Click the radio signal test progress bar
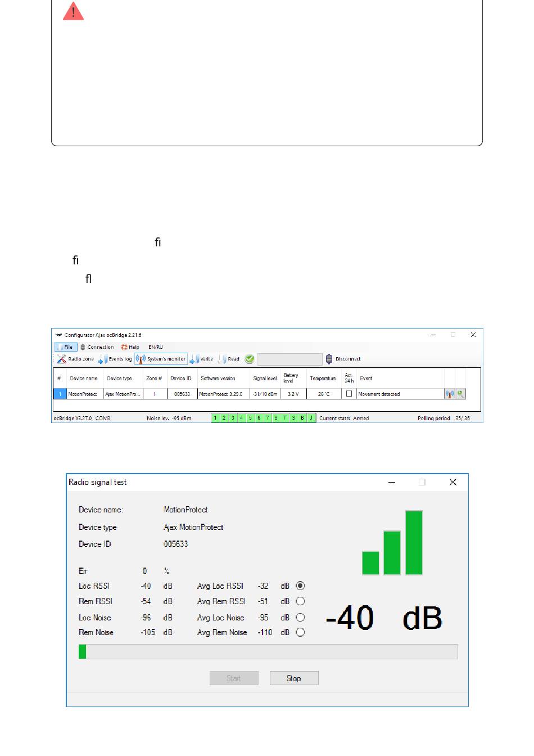The height and width of the screenshot is (756, 534). [268, 651]
